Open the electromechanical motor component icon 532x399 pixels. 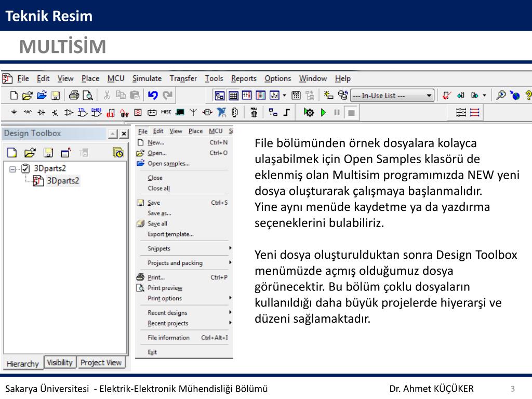coord(207,112)
